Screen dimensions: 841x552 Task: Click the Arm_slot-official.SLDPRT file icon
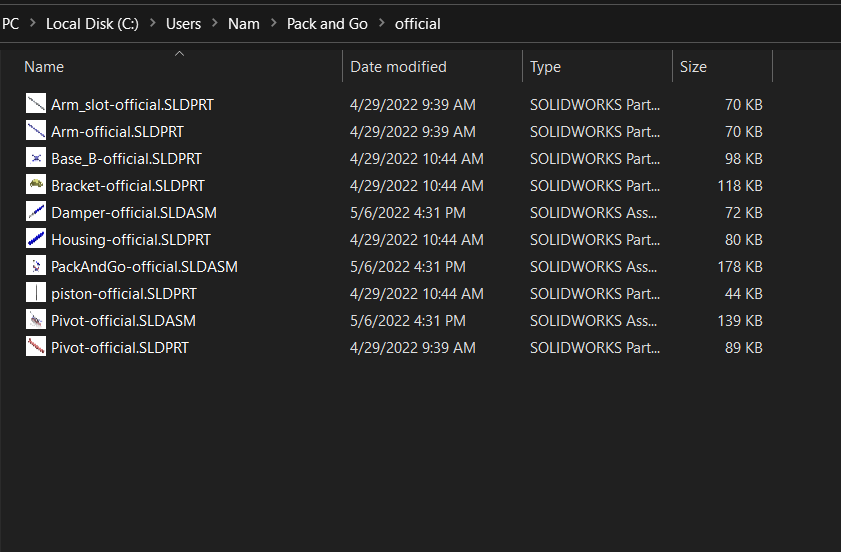[36, 104]
